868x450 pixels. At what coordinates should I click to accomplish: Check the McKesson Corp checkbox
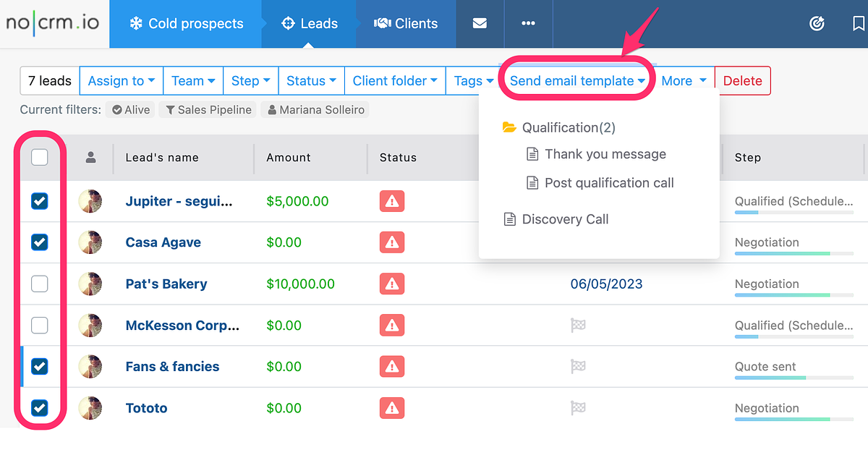40,326
